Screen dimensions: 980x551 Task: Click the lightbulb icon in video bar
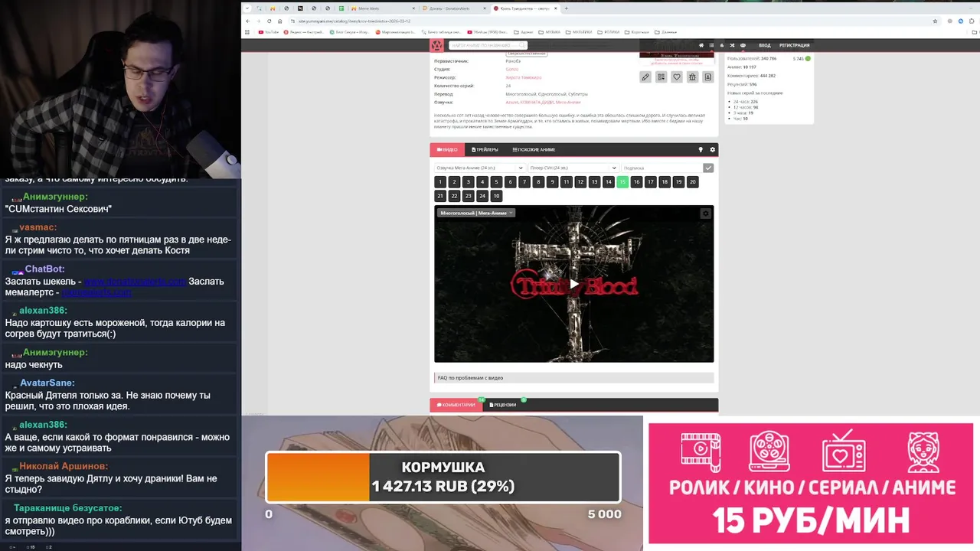click(701, 150)
